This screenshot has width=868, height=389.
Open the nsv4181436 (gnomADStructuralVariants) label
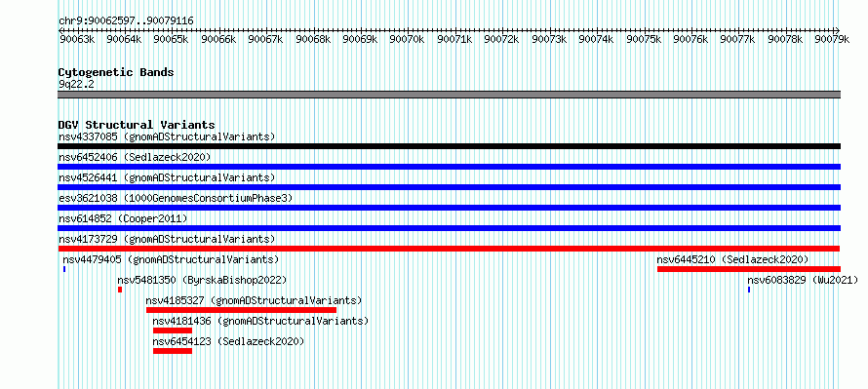click(x=260, y=321)
